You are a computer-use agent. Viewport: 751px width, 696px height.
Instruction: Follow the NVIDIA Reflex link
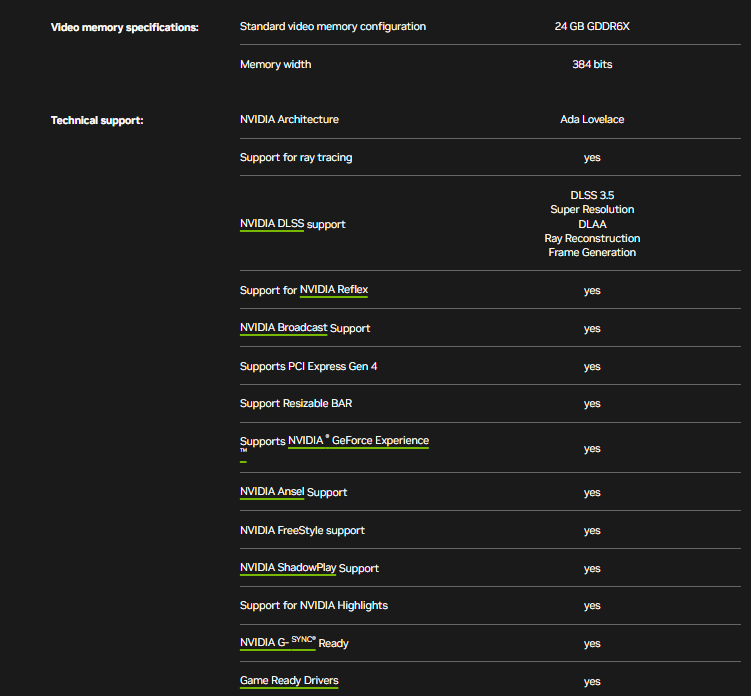[334, 290]
